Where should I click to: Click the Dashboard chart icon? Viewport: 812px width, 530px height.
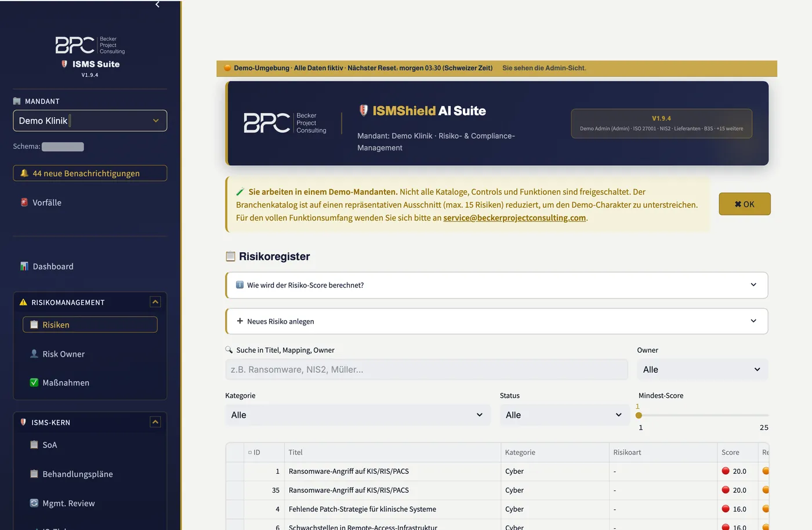pos(24,266)
